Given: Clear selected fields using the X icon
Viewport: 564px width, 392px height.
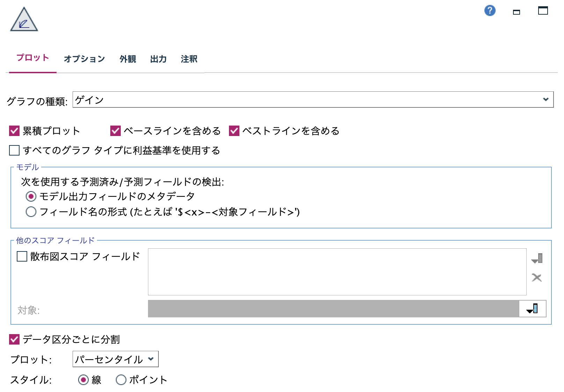Looking at the screenshot, I should 536,278.
